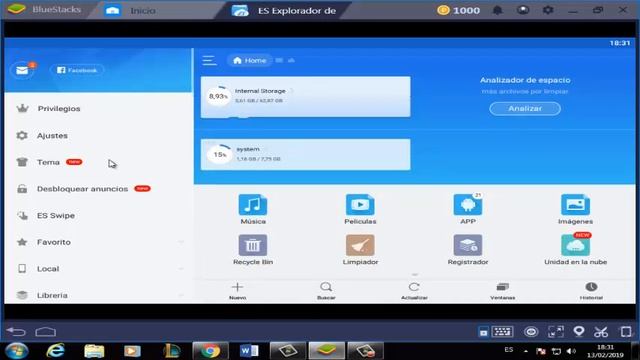Switch to the ES Explorador tab
640x360 pixels.
284,11
